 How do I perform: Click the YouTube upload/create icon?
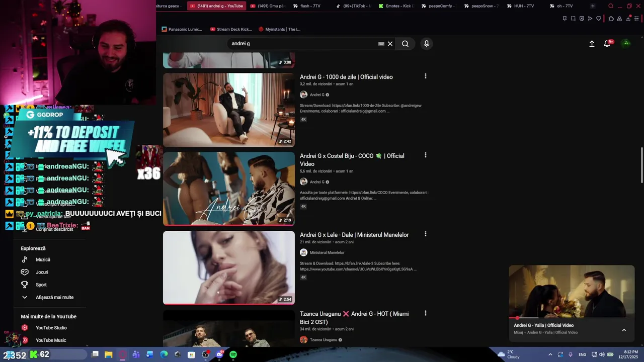592,44
